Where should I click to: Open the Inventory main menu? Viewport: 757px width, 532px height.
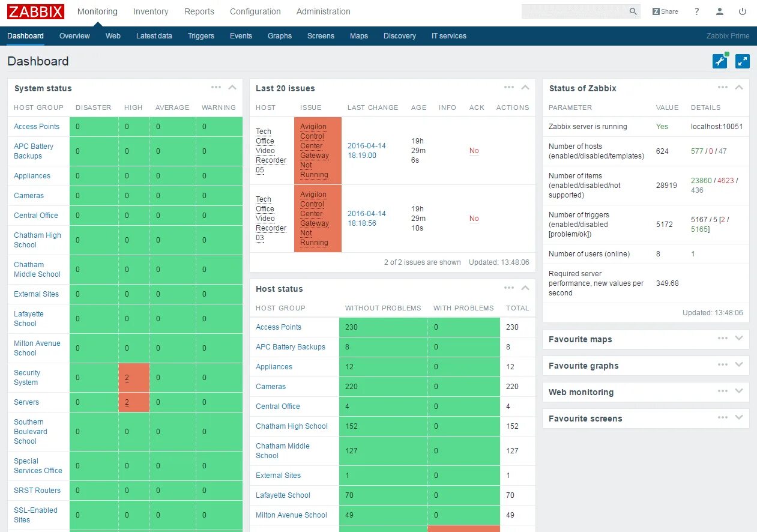(151, 11)
